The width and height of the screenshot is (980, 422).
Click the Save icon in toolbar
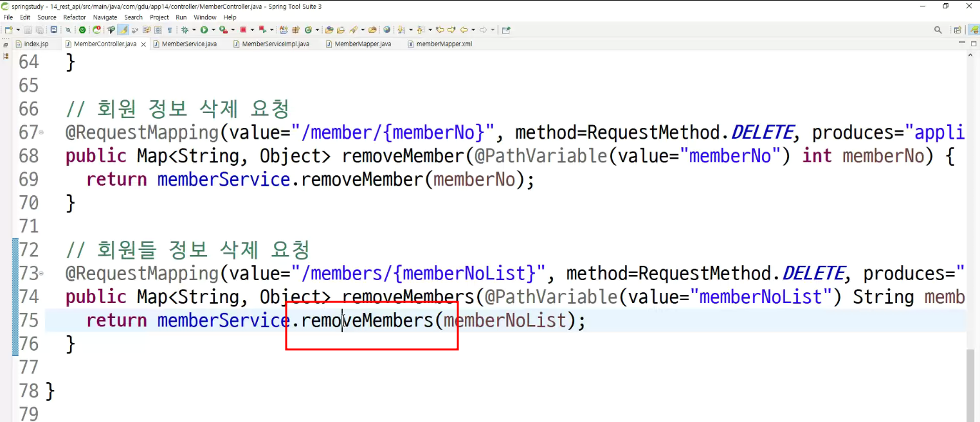pos(28,30)
